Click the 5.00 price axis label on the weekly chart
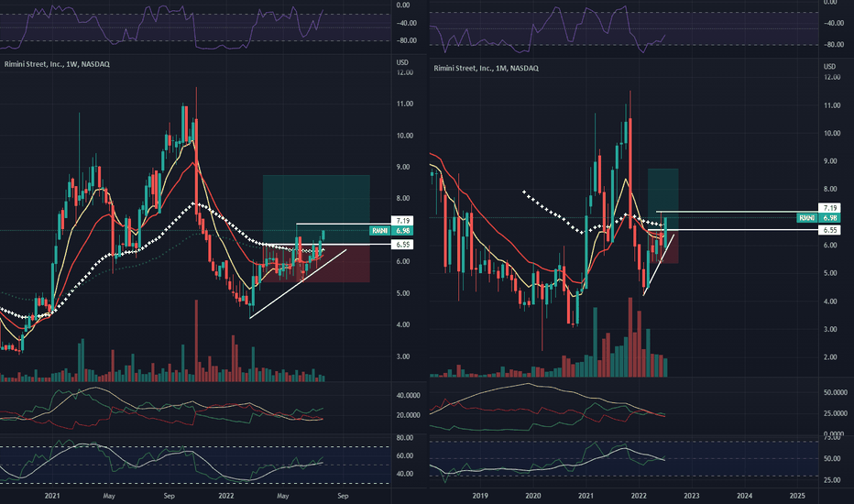The height and width of the screenshot is (504, 854). click(x=405, y=293)
